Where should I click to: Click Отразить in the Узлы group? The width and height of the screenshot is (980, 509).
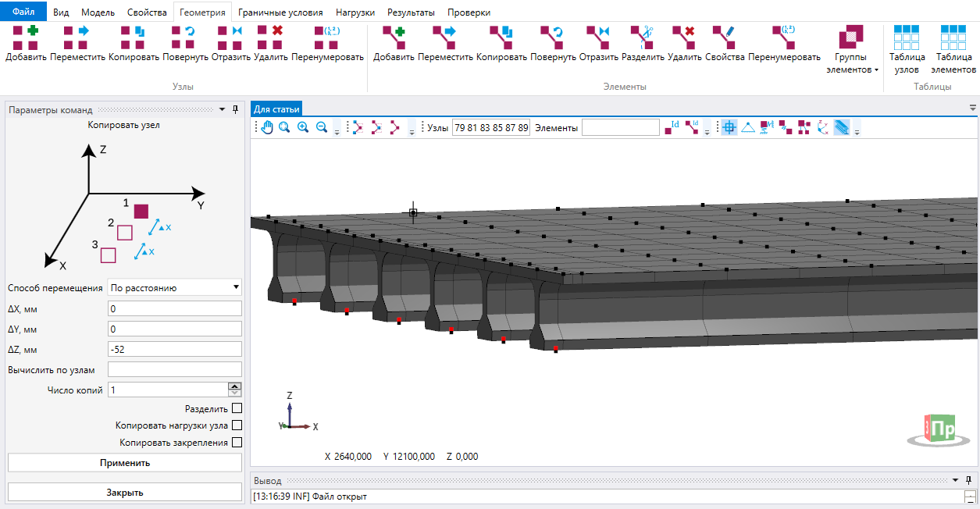coord(230,44)
